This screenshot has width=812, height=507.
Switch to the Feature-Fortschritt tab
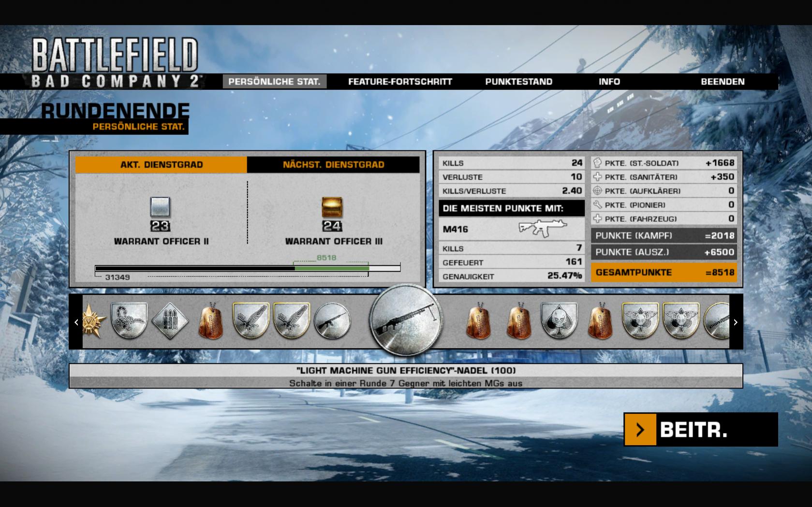click(400, 82)
